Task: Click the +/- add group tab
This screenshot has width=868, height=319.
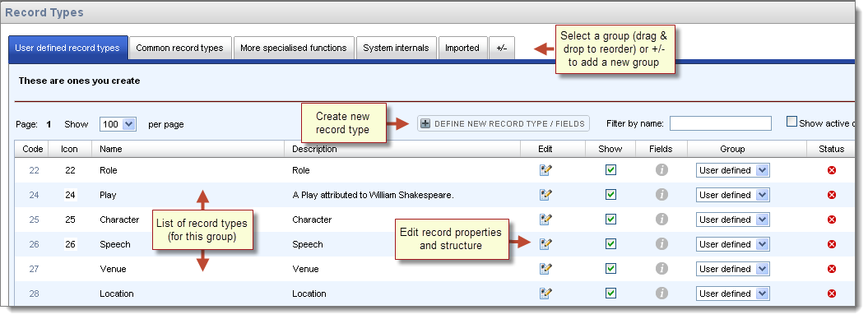Action: click(502, 49)
